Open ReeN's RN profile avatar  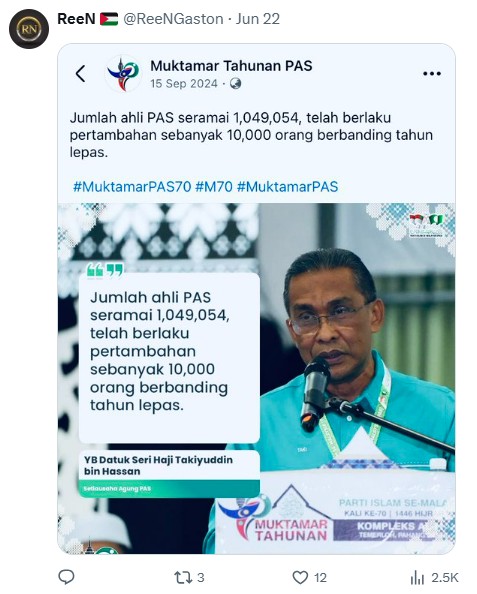point(29,29)
